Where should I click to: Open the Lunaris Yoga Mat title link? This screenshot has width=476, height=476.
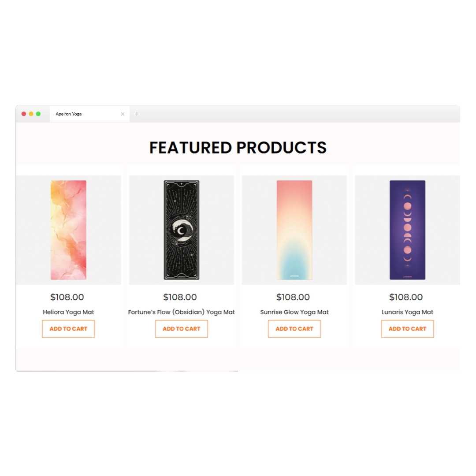[x=407, y=312]
